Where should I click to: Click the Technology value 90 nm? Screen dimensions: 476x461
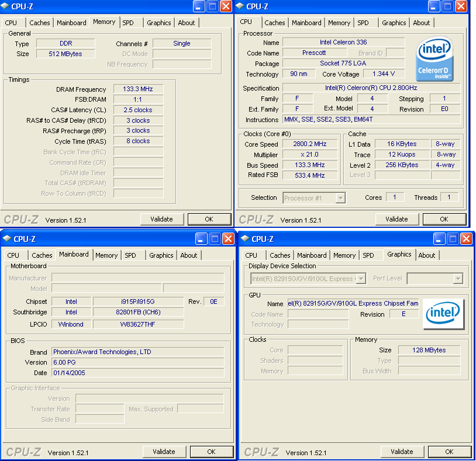299,74
